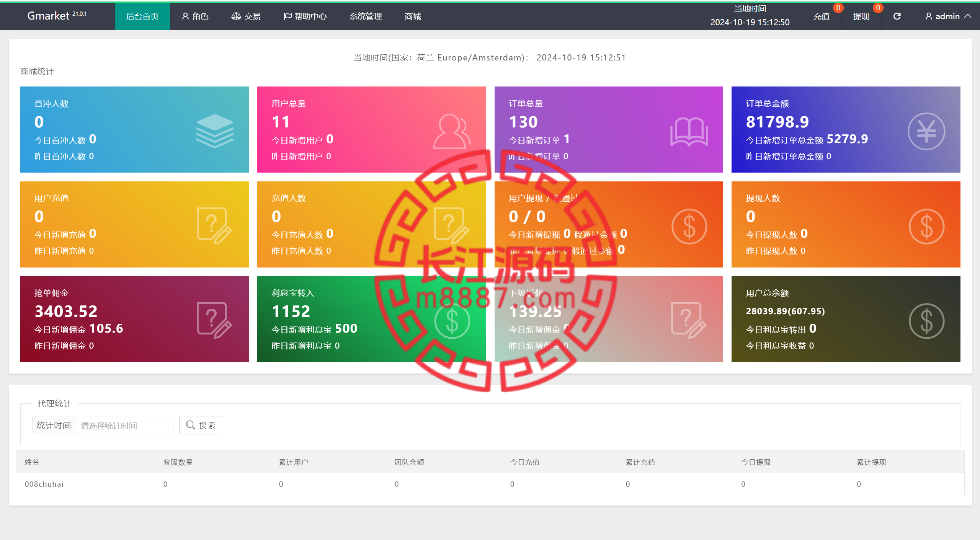
Task: Click the 今日新增佣金 105.6 value
Action: tap(106, 328)
